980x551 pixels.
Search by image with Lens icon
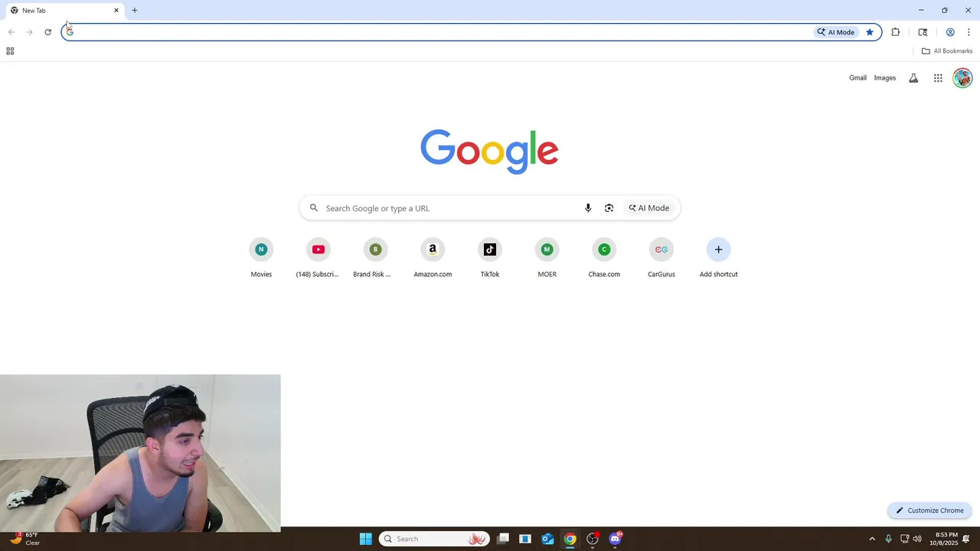[x=609, y=208]
